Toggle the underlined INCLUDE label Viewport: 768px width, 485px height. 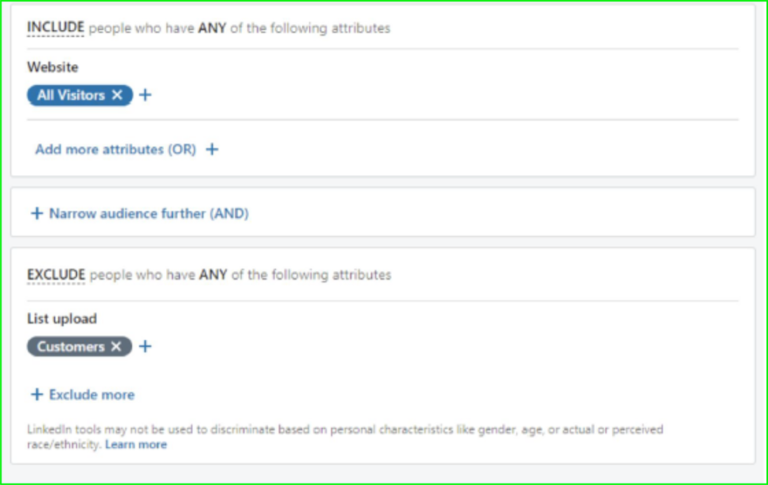(x=55, y=27)
